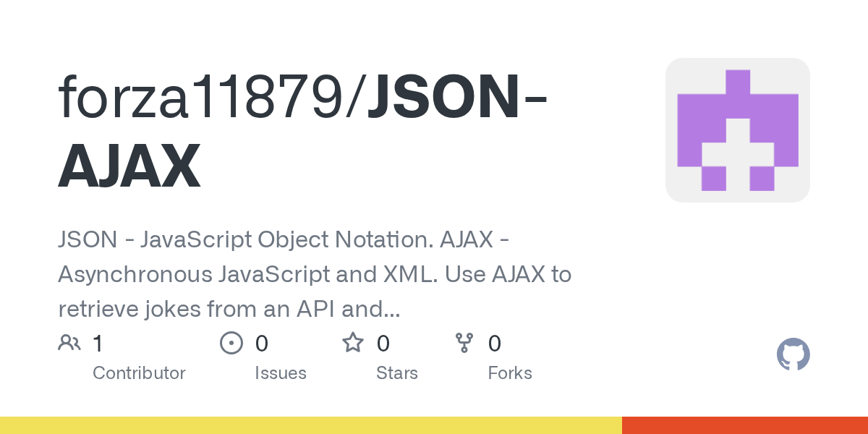This screenshot has width=868, height=434.
Task: Click the word AJAX in the title
Action: [129, 166]
